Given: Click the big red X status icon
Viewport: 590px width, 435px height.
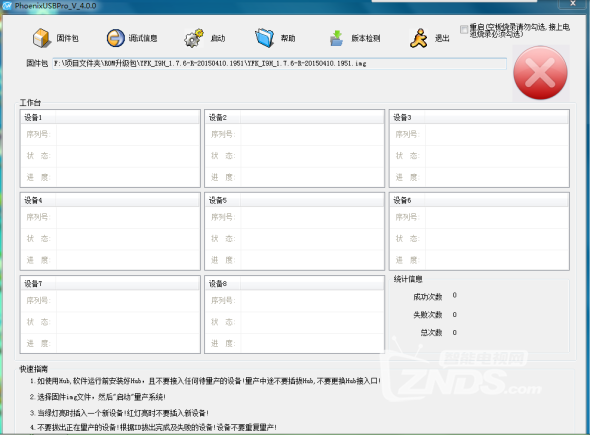Looking at the screenshot, I should [x=540, y=73].
